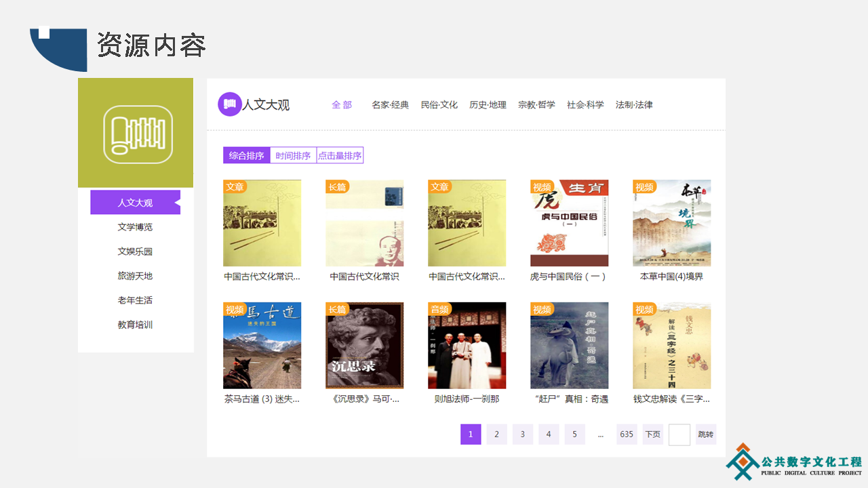Click the 下页 next page button
This screenshot has width=868, height=488.
[x=653, y=434]
